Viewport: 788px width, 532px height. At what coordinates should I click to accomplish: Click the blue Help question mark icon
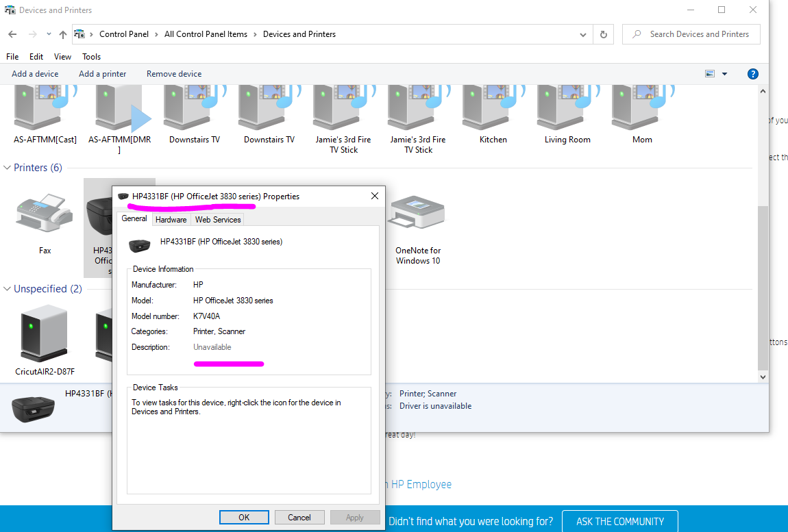[752, 74]
